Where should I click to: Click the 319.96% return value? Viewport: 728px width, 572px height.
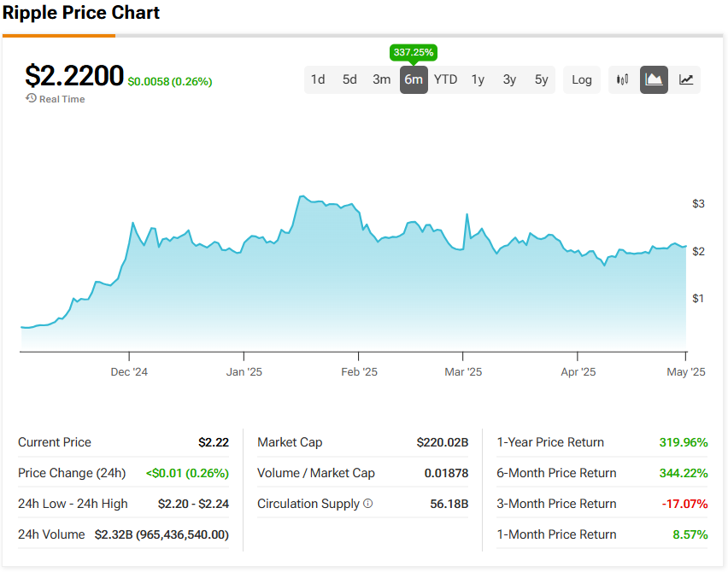pyautogui.click(x=684, y=442)
